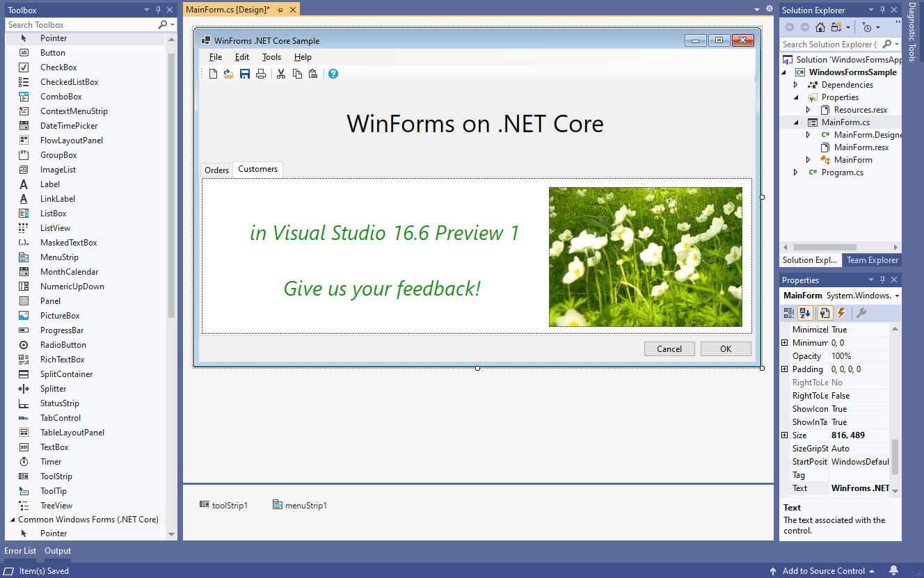Open the Tools menu on the form

[x=271, y=57]
